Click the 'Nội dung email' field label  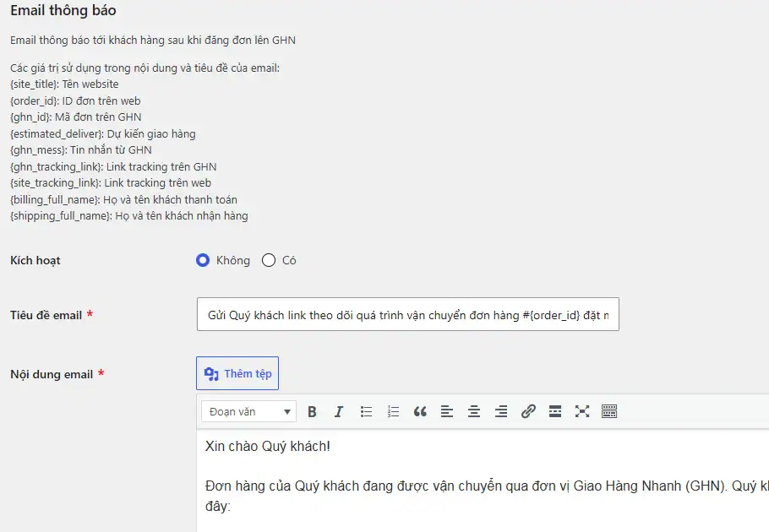(x=52, y=374)
